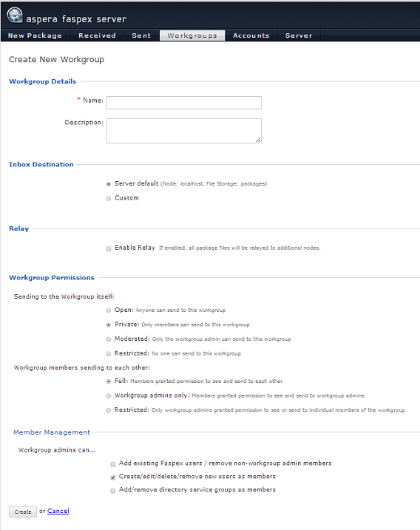This screenshot has height=530, width=420.
Task: Open the Server tab
Action: coord(299,35)
